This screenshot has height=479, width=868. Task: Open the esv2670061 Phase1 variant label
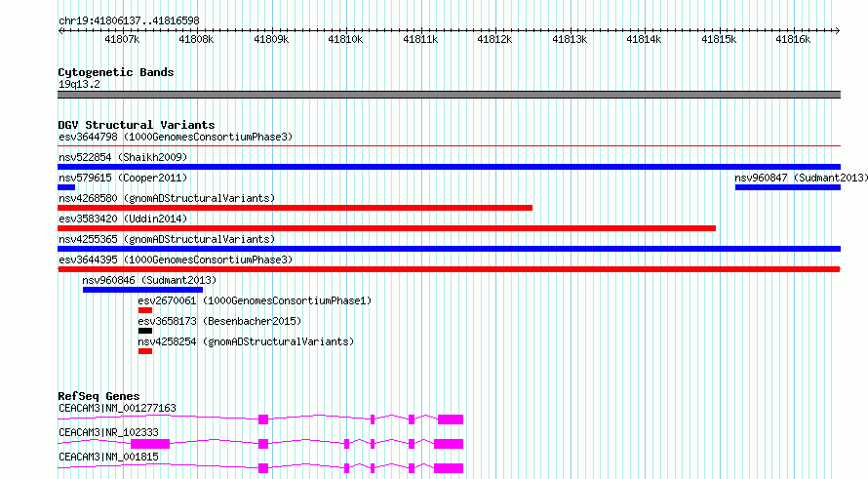255,300
